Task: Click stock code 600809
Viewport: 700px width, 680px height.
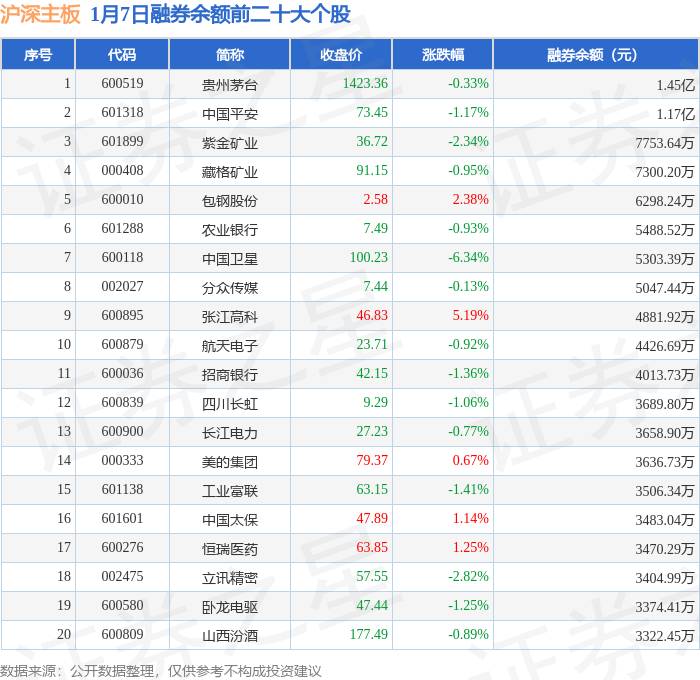Action: click(122, 634)
